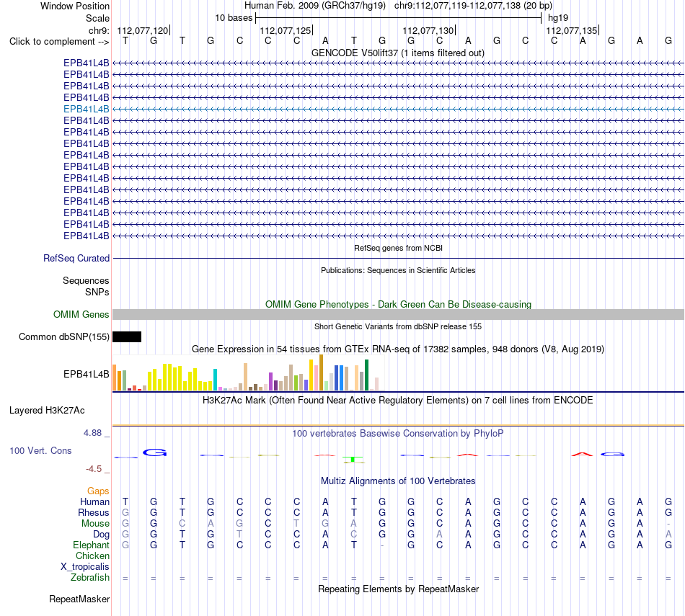Click the RepeatMasker track label

pyautogui.click(x=79, y=599)
